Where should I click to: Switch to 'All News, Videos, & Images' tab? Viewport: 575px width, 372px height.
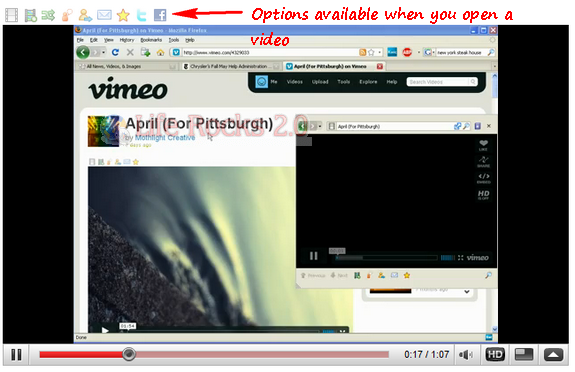(127, 66)
